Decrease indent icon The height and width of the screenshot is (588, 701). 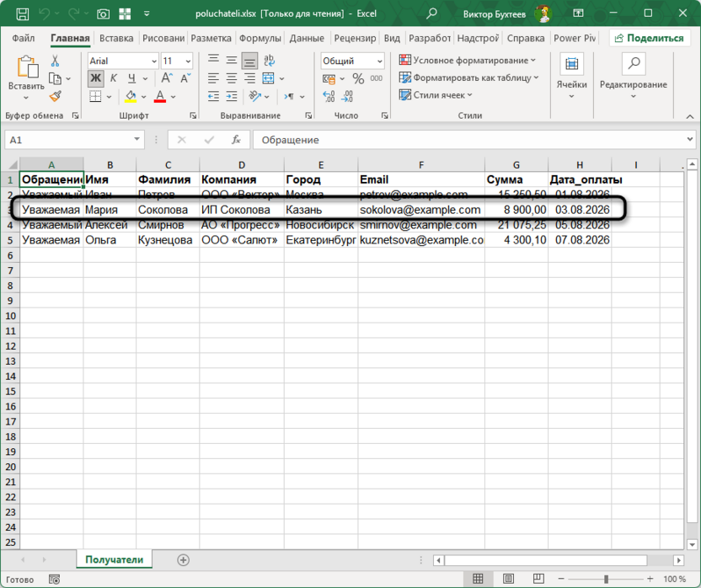coord(213,96)
